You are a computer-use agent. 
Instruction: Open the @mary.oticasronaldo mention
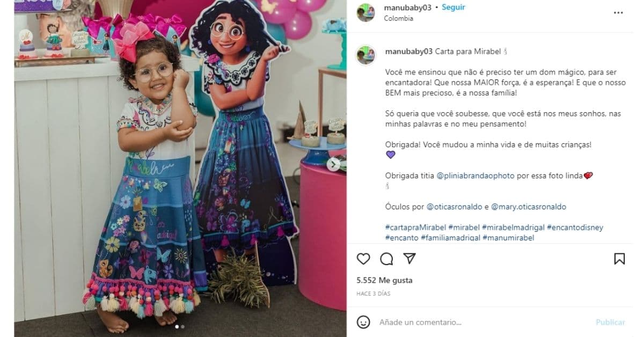click(529, 207)
